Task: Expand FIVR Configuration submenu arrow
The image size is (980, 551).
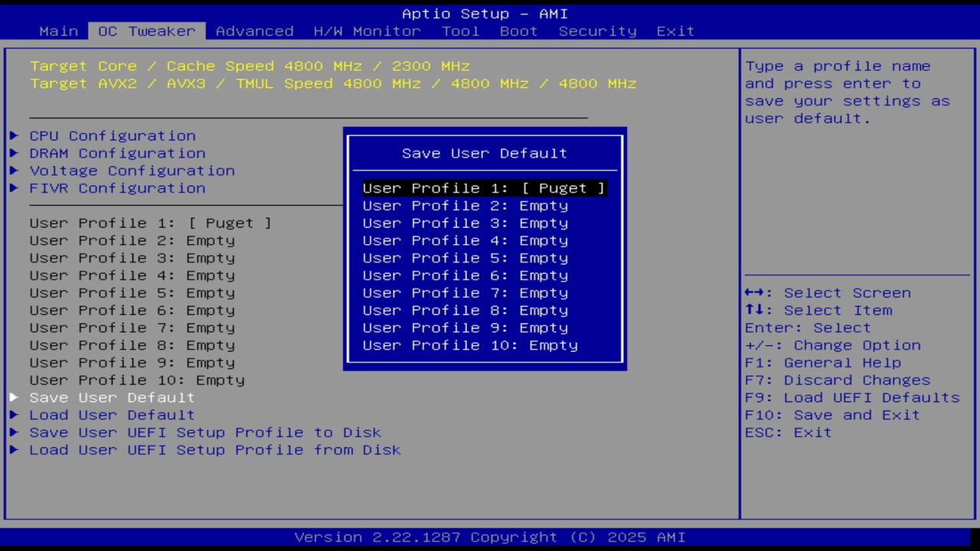Action: tap(14, 188)
